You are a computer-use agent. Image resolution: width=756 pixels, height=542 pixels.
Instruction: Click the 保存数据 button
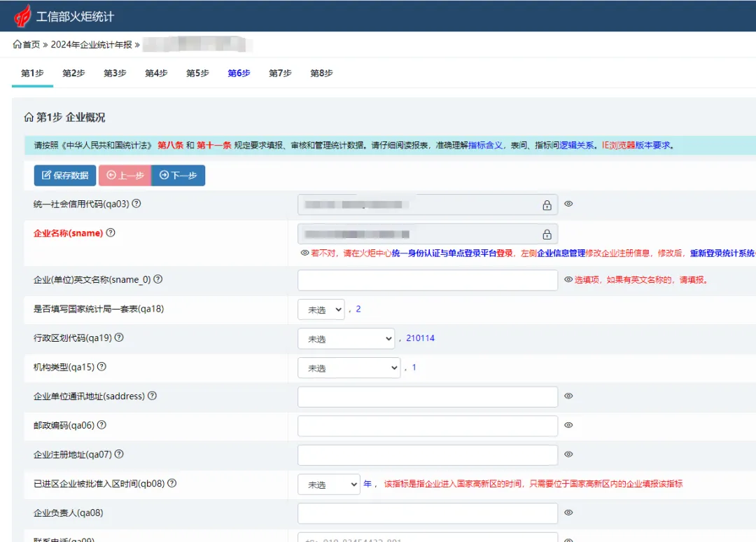point(65,175)
